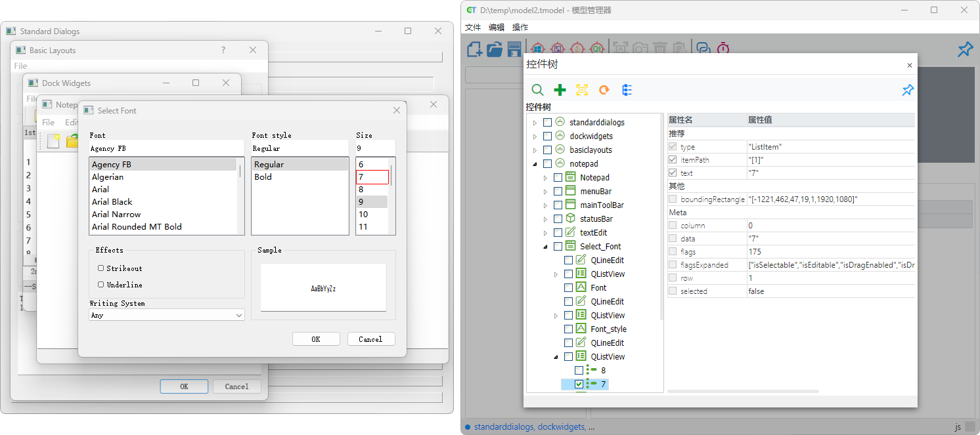980x435 pixels.
Task: Pin the 控件树 panel
Action: click(x=908, y=90)
